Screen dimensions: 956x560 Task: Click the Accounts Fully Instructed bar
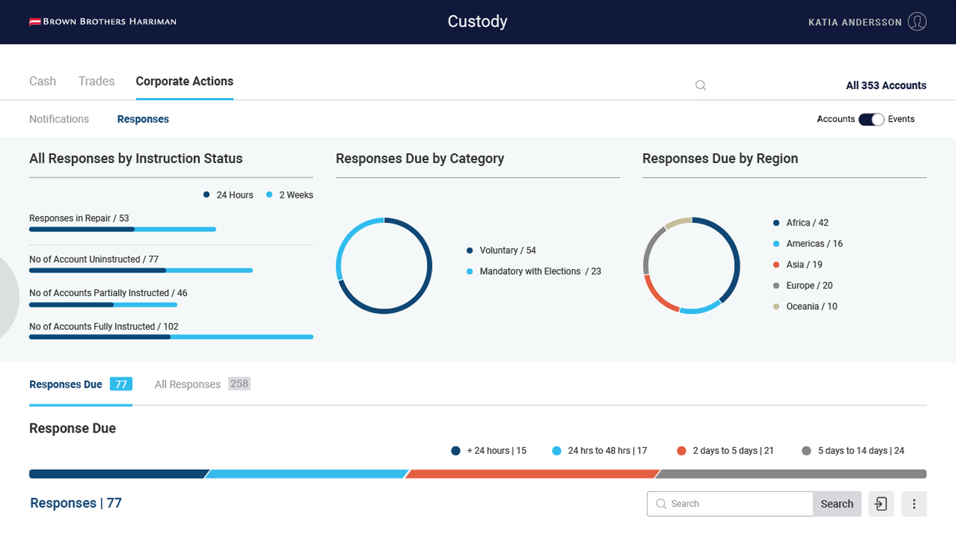coord(171,337)
